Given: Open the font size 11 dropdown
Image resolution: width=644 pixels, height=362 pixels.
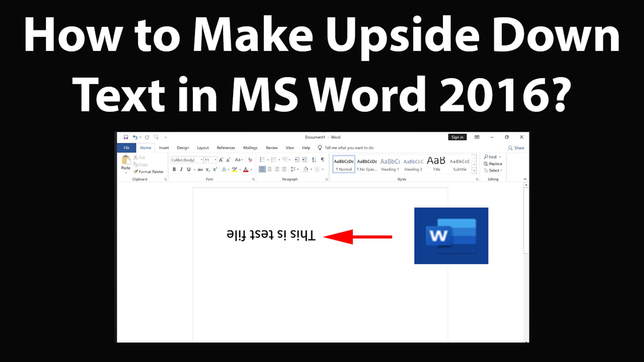Looking at the screenshot, I should pyautogui.click(x=215, y=160).
